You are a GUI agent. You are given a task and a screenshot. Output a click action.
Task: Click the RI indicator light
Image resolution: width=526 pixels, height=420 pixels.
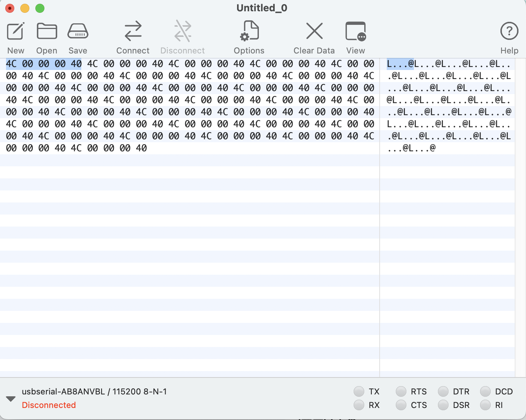485,405
